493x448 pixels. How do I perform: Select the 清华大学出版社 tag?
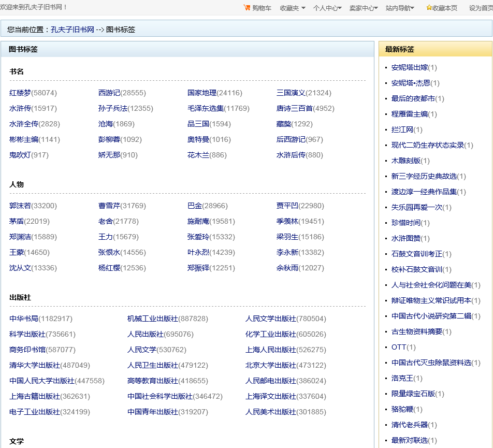[35, 365]
